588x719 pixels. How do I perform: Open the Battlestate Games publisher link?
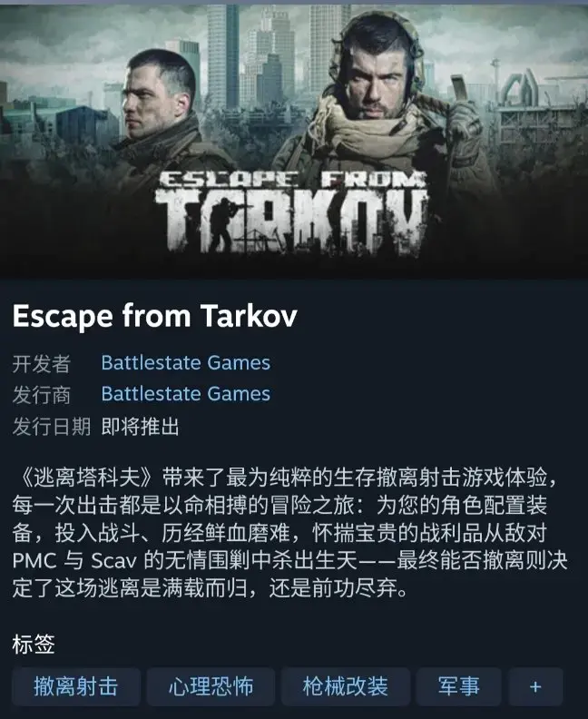pos(186,394)
